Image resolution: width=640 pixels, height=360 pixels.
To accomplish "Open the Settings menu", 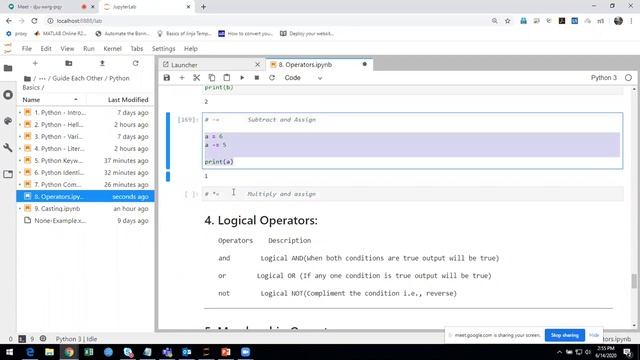I will click(x=163, y=49).
